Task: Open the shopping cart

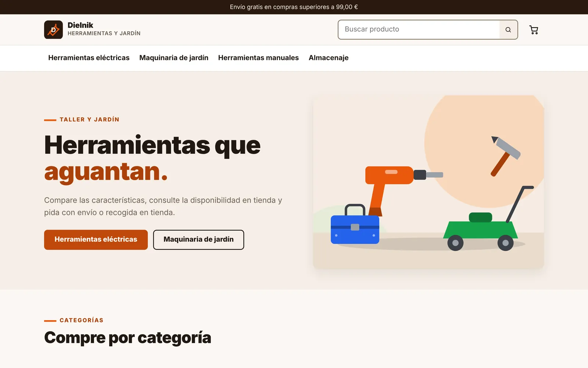Action: pyautogui.click(x=534, y=30)
